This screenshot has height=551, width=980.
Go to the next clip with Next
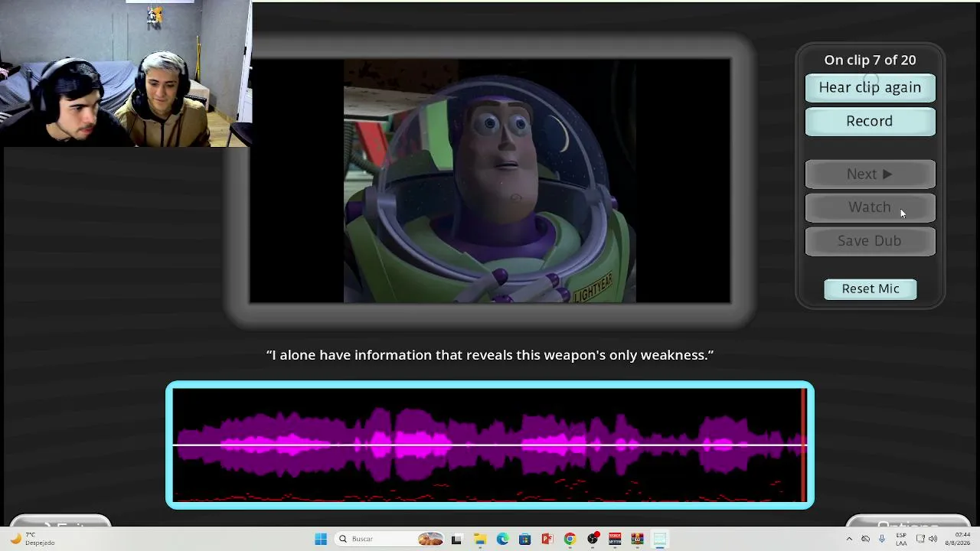(x=870, y=174)
